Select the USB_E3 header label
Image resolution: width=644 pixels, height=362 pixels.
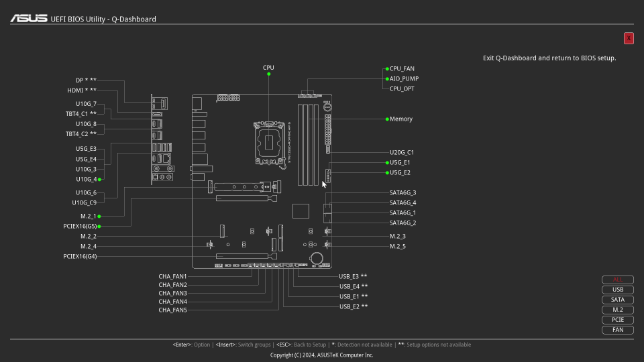click(x=353, y=277)
